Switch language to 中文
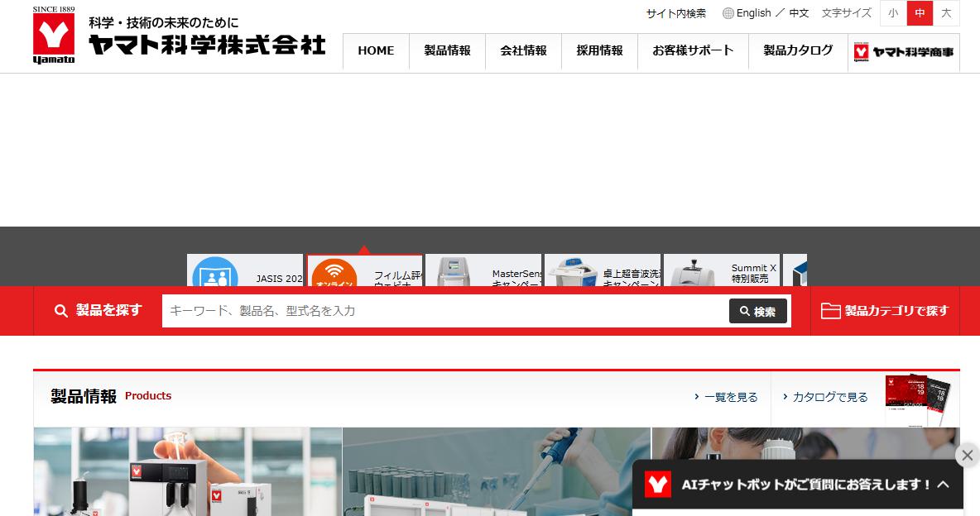The width and height of the screenshot is (980, 516). (x=799, y=13)
